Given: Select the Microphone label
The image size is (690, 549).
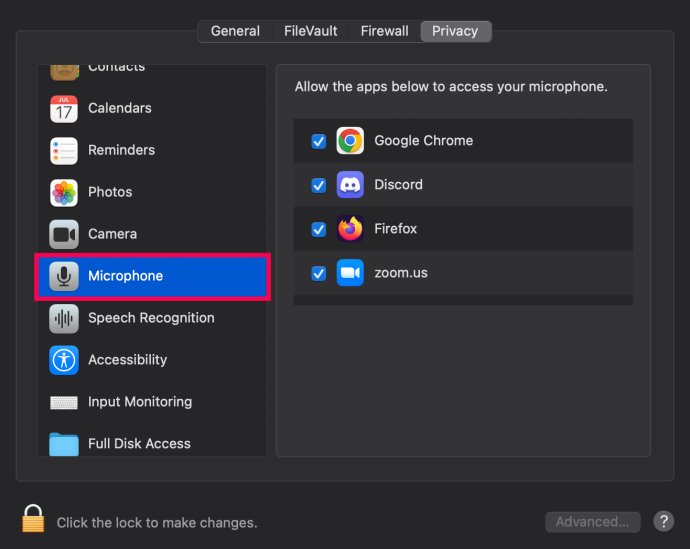Looking at the screenshot, I should (x=125, y=276).
